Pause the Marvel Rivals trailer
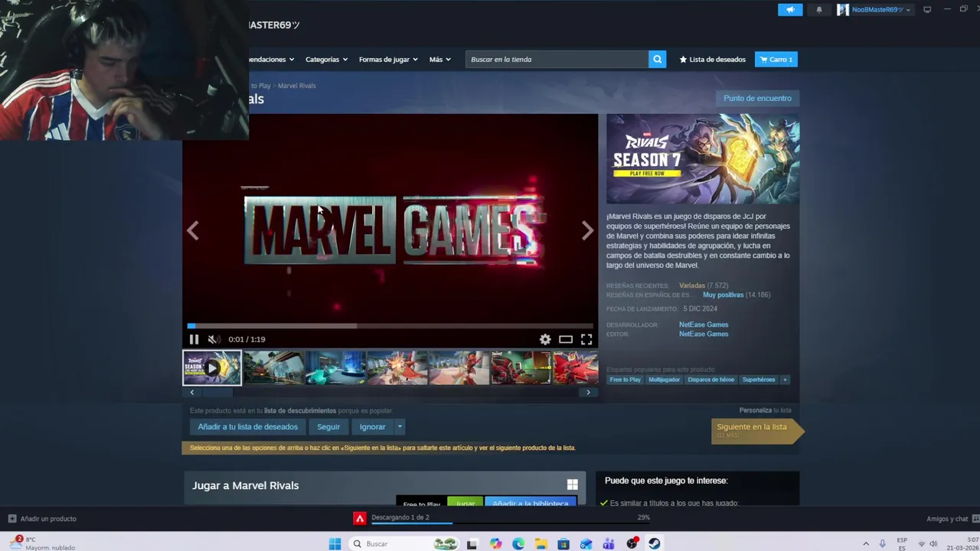Image resolution: width=980 pixels, height=551 pixels. [194, 339]
